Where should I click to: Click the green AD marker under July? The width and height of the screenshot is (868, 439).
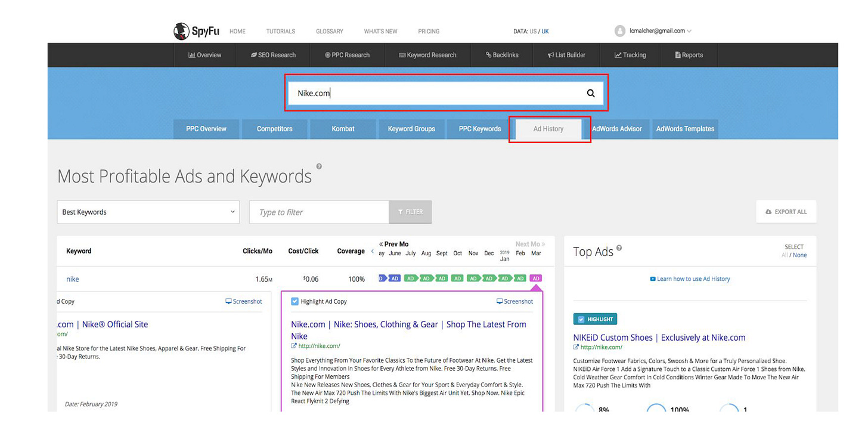(x=410, y=279)
